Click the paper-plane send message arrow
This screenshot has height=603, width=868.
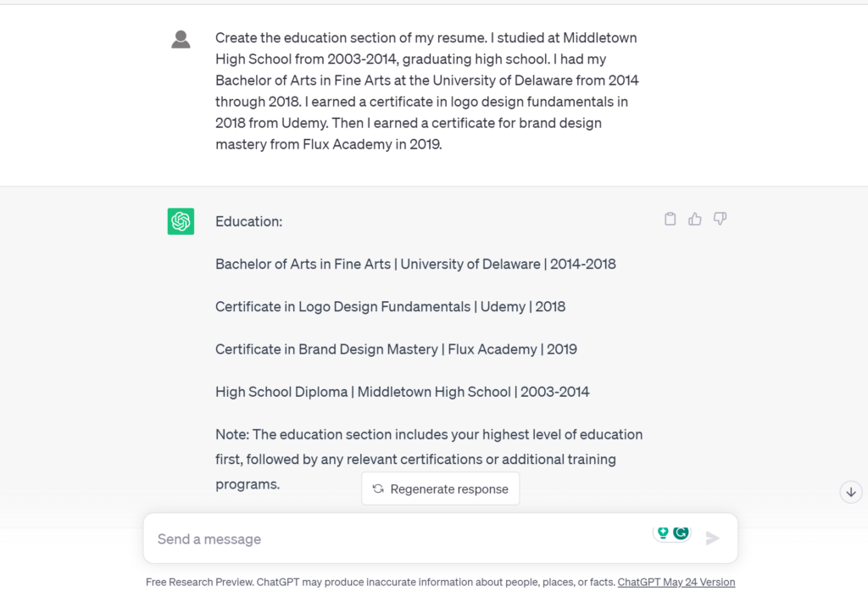[712, 538]
